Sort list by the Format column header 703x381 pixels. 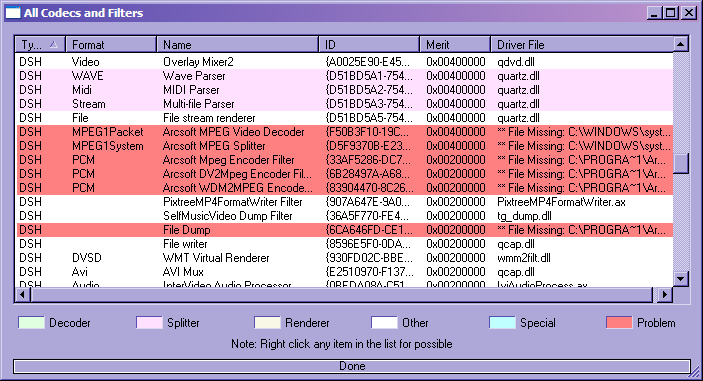coord(111,44)
